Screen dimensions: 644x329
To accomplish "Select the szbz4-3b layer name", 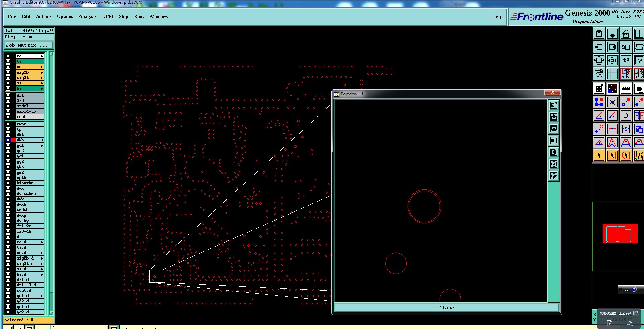I will click(30, 111).
